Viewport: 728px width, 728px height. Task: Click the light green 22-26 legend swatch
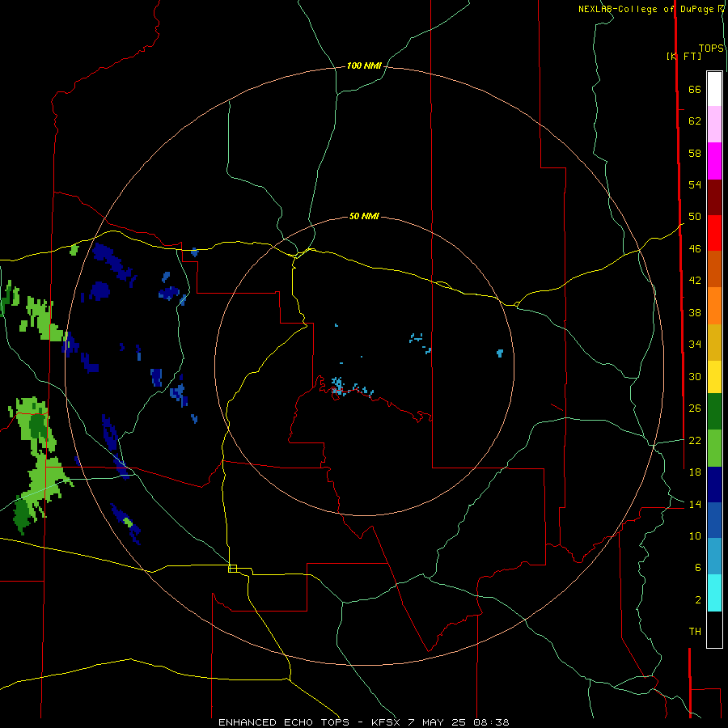coord(714,448)
